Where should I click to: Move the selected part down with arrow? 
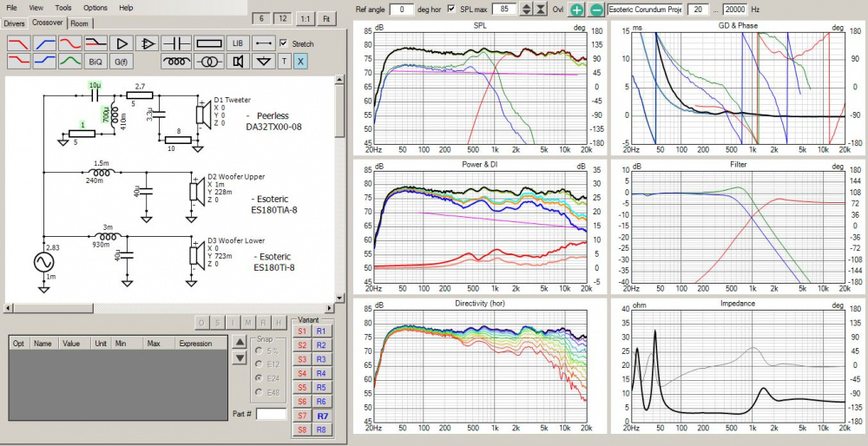click(240, 357)
